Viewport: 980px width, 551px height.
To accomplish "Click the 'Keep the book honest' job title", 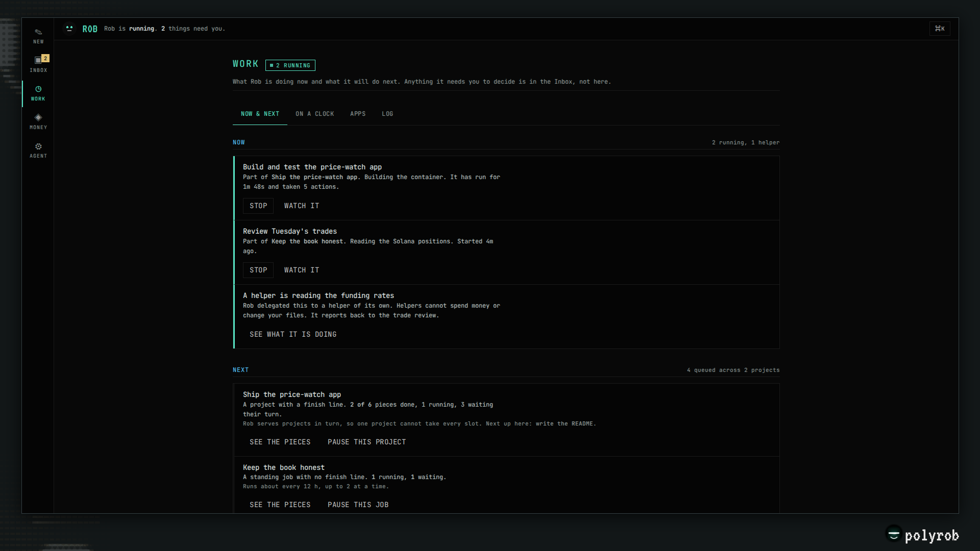I will click(284, 467).
